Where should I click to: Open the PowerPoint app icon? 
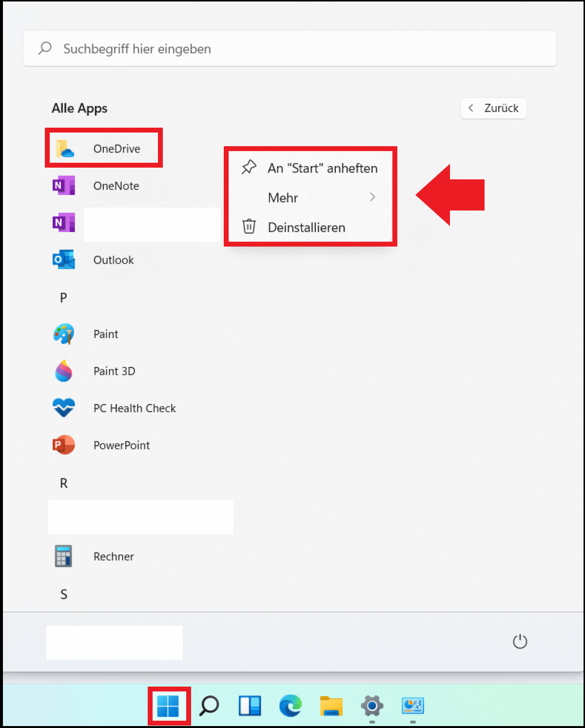pos(64,445)
